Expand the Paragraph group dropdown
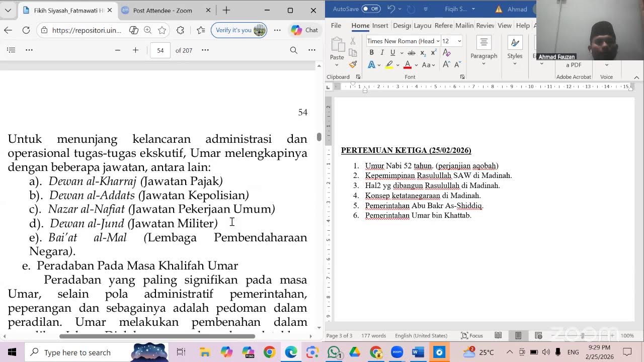The image size is (644, 362). pyautogui.click(x=484, y=64)
